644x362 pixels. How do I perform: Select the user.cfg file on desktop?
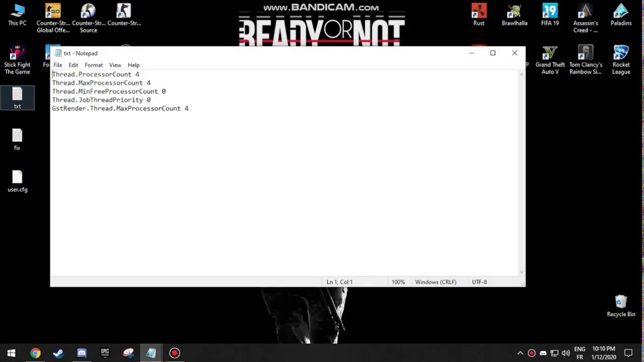tap(17, 182)
